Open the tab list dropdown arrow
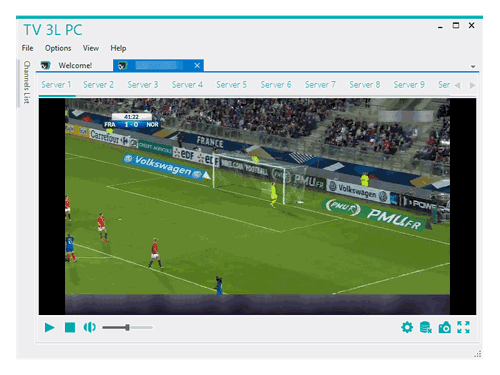The height and width of the screenshot is (375, 500). tap(473, 66)
